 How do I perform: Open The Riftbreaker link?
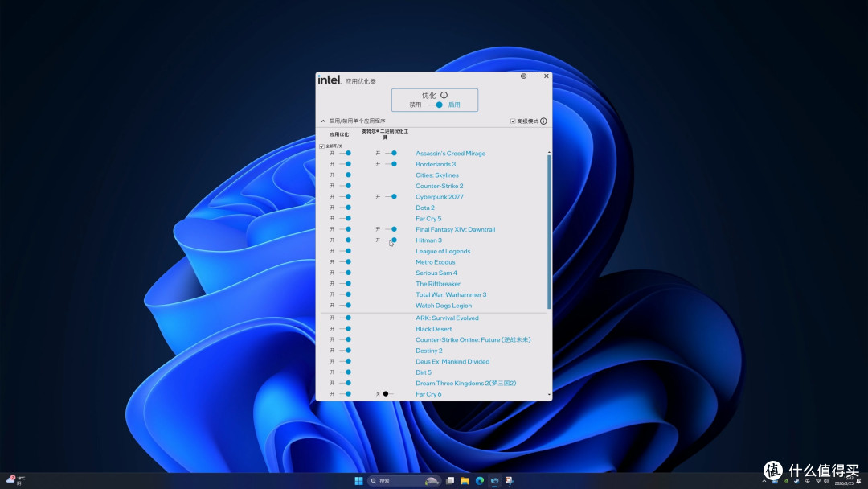click(x=438, y=284)
